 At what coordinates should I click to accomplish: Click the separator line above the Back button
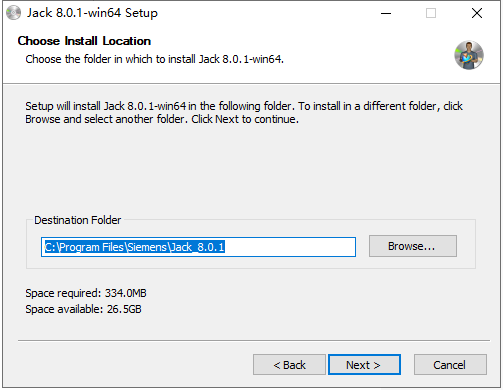(254, 340)
